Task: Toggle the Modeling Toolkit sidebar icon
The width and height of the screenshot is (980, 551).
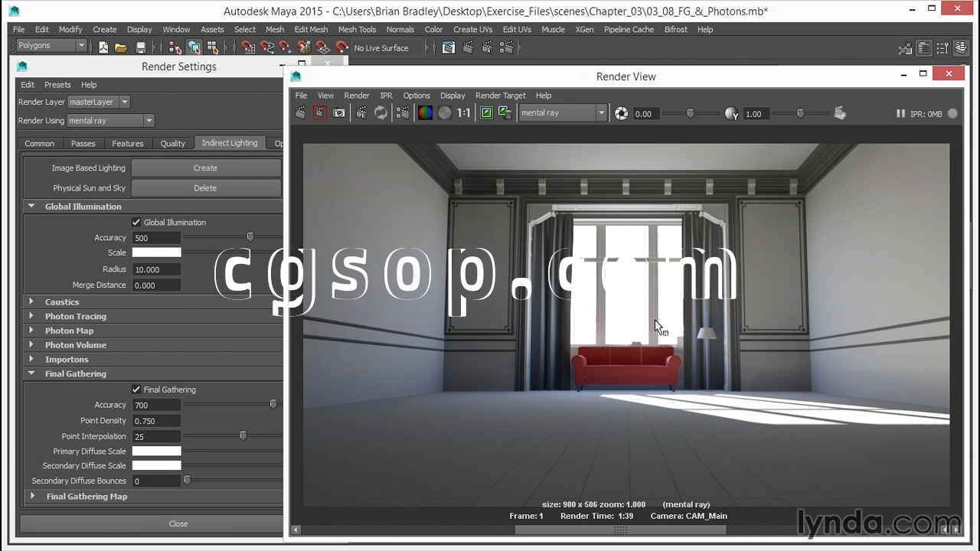Action: tap(906, 48)
